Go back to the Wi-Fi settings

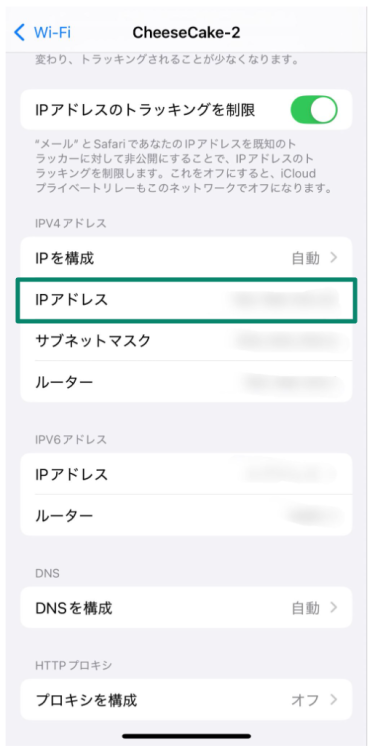click(x=42, y=33)
